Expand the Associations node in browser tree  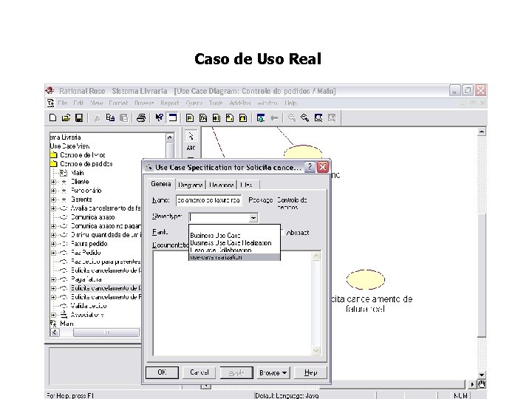coord(53,315)
